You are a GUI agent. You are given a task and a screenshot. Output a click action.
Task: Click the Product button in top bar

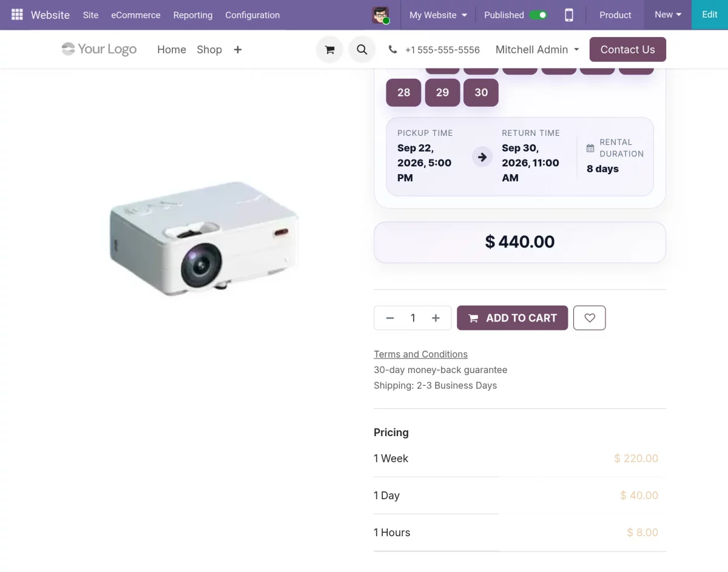point(615,15)
